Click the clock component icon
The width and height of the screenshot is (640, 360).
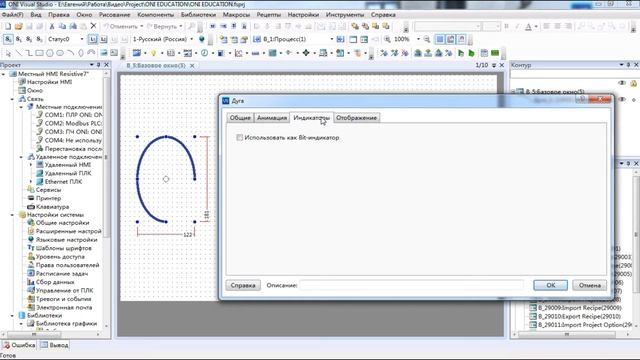(204, 53)
